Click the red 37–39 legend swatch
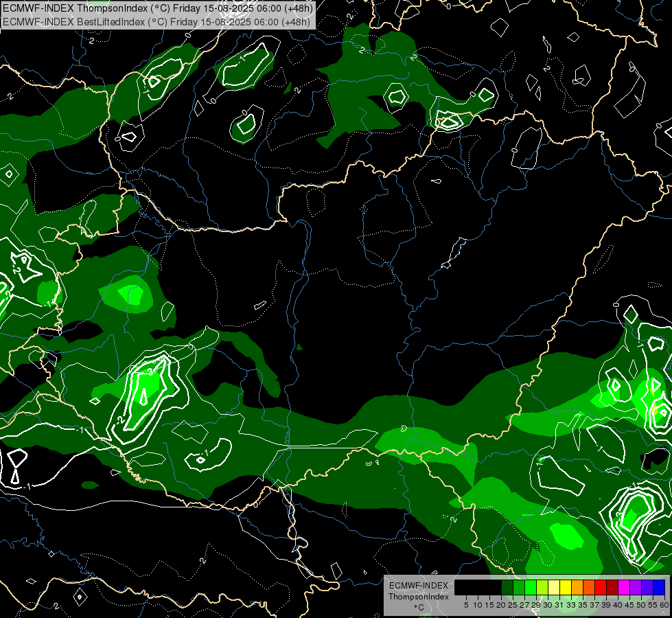The height and width of the screenshot is (618, 672). point(601,587)
